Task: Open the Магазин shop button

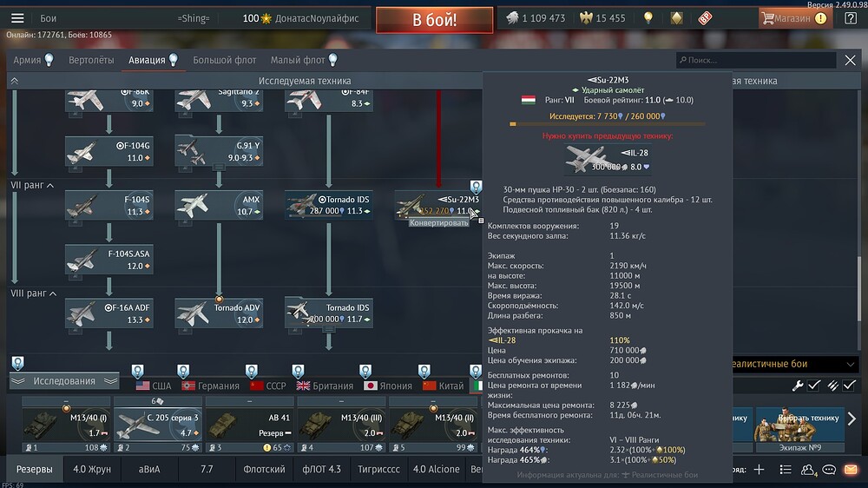Action: [x=795, y=18]
